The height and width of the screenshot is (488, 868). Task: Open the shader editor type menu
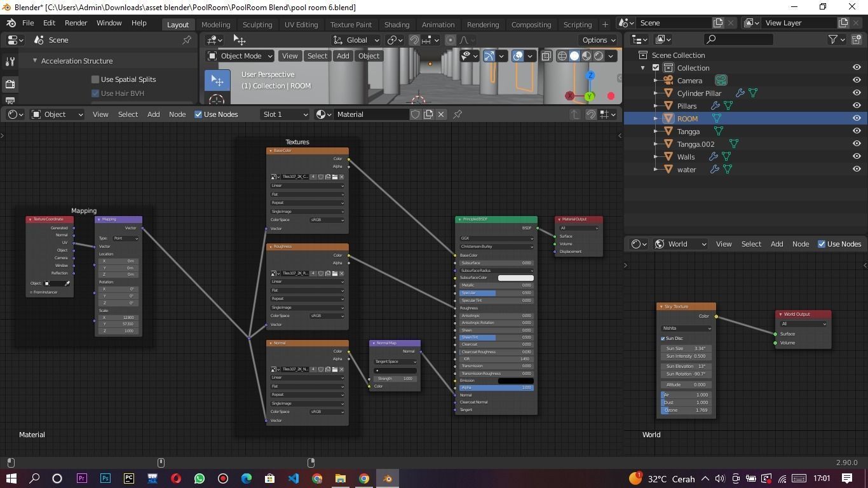point(15,114)
